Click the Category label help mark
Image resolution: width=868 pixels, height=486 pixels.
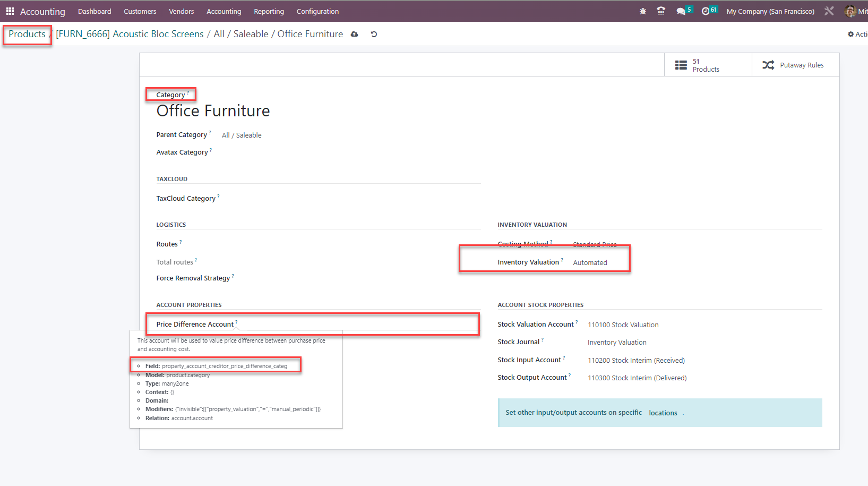(188, 92)
